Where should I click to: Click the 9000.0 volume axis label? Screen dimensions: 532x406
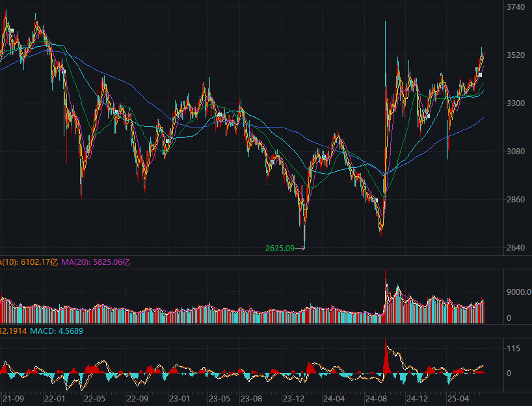click(x=518, y=292)
